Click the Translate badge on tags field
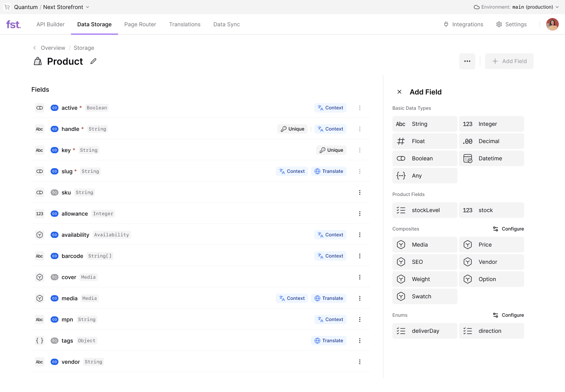 (x=329, y=341)
